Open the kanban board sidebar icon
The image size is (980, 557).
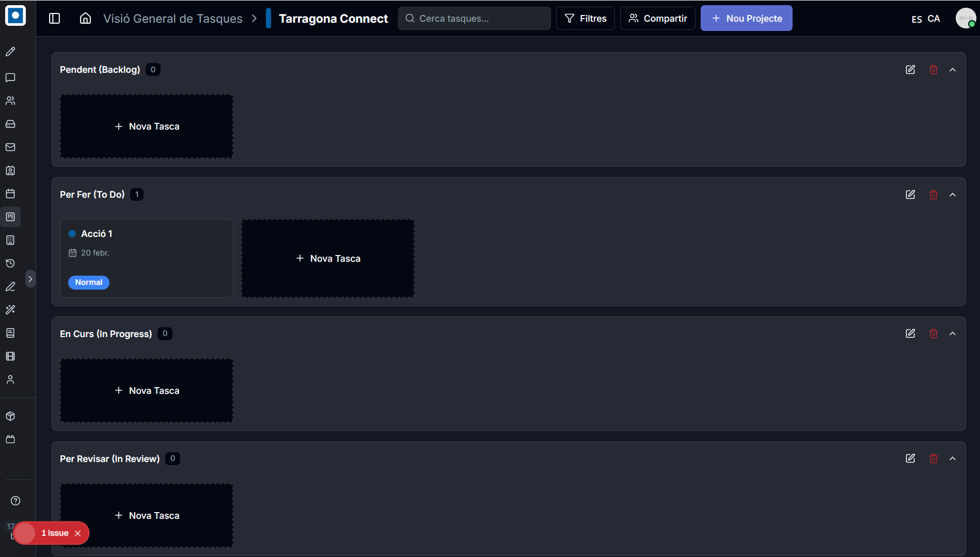click(10, 217)
